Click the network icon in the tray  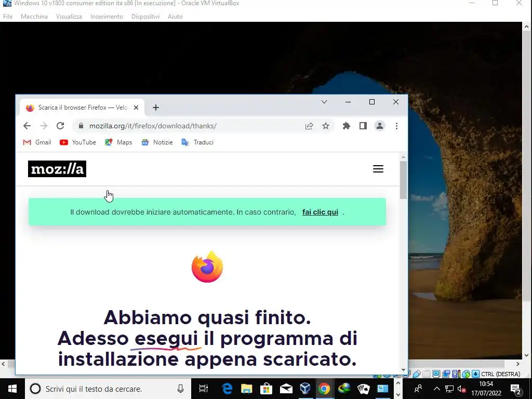(x=449, y=389)
